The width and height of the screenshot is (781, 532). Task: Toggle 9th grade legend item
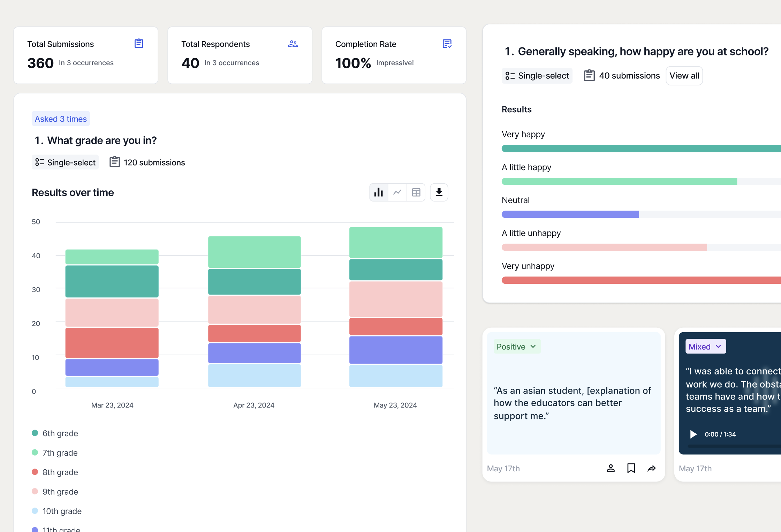click(55, 492)
